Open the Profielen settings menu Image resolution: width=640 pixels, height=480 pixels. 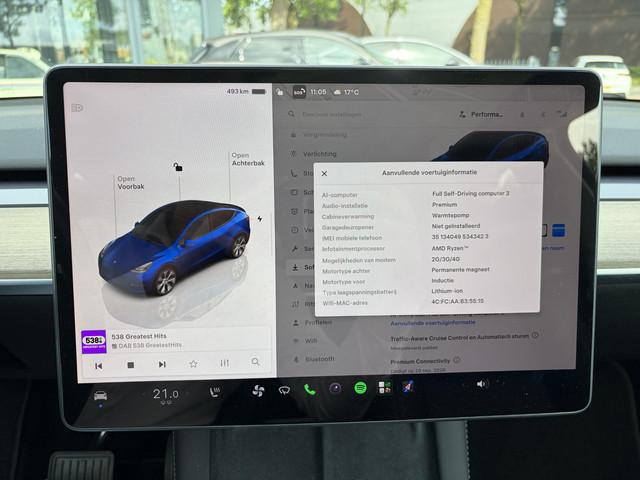(312, 322)
